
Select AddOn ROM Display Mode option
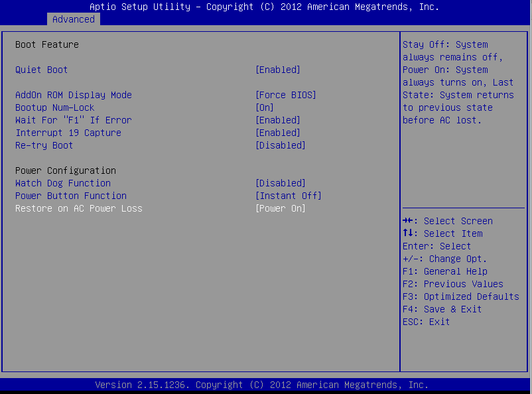coord(73,95)
